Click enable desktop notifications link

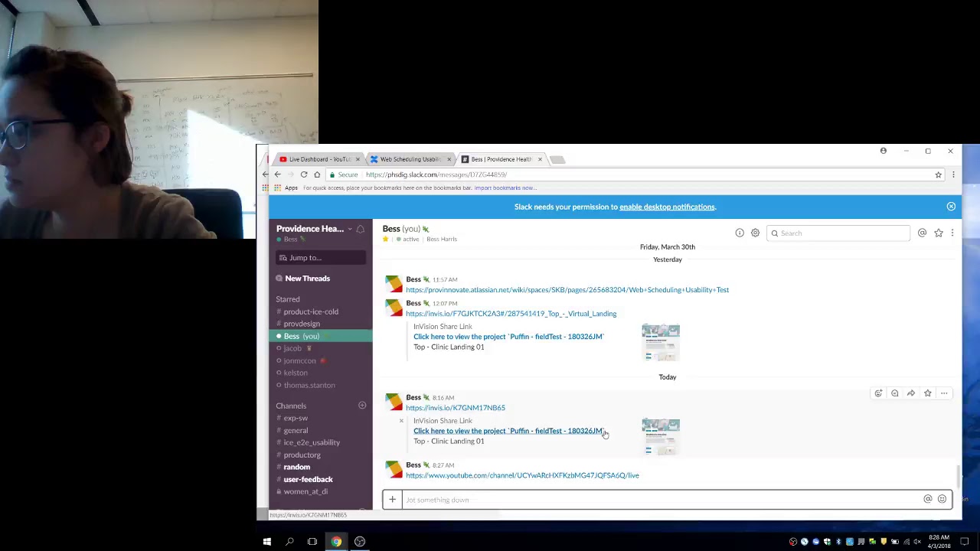(668, 207)
